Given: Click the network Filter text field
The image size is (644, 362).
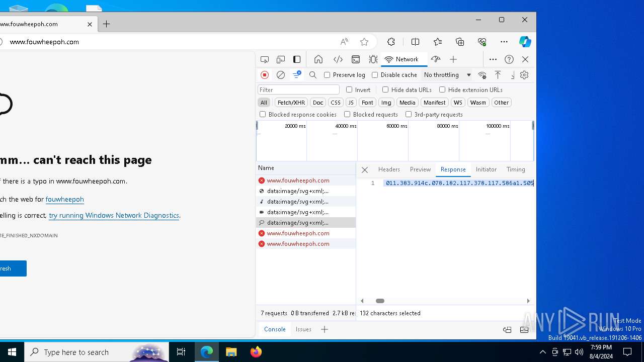Looking at the screenshot, I should 298,89.
